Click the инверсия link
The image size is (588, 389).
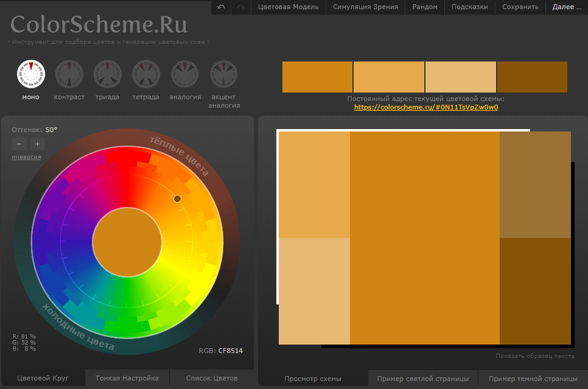point(26,157)
